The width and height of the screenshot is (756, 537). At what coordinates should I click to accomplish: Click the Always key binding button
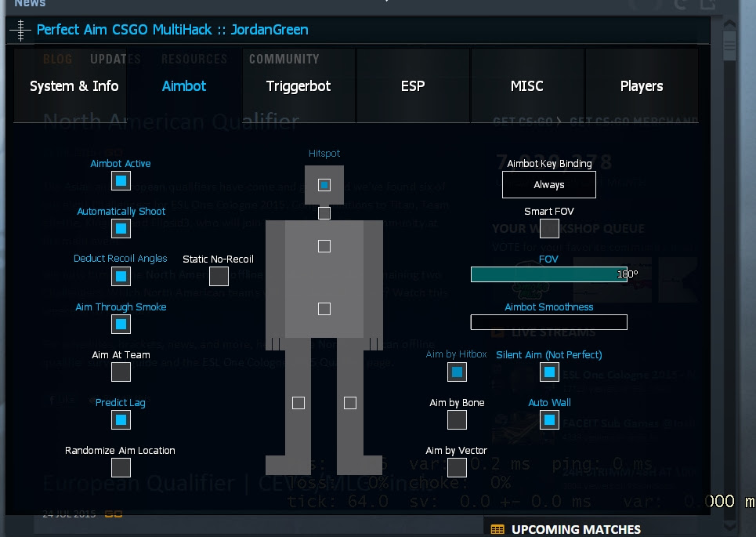[x=549, y=185]
